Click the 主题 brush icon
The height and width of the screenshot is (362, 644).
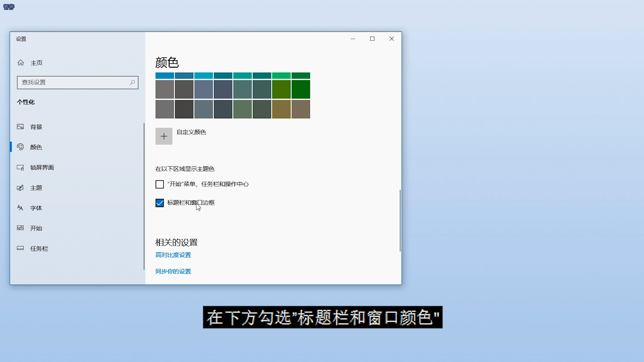(x=20, y=188)
